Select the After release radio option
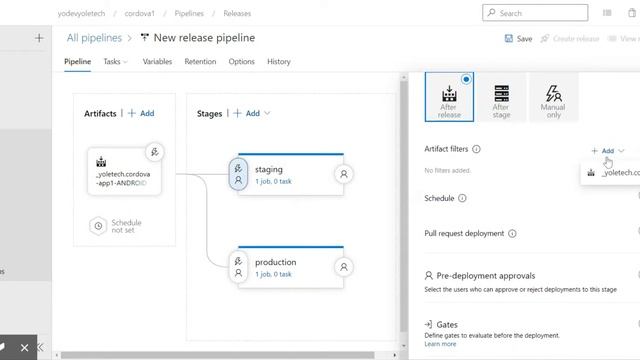This screenshot has width=640, height=360. tap(466, 79)
